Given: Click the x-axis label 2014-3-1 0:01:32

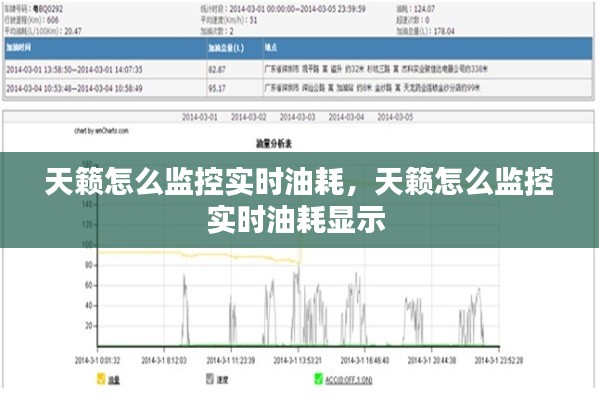Looking at the screenshot, I should [97, 360].
